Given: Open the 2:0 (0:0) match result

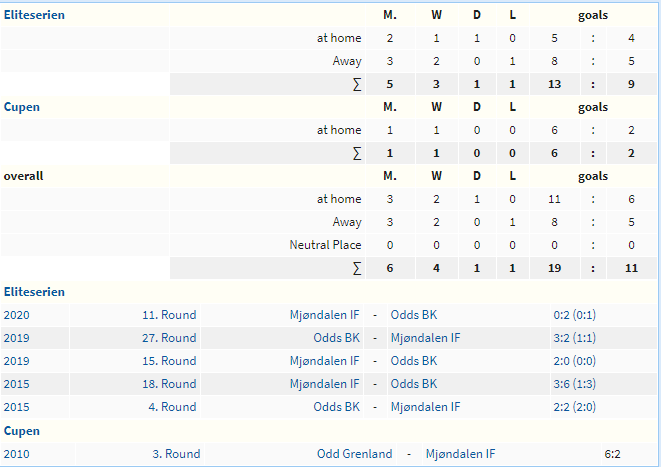Looking at the screenshot, I should coord(575,361).
